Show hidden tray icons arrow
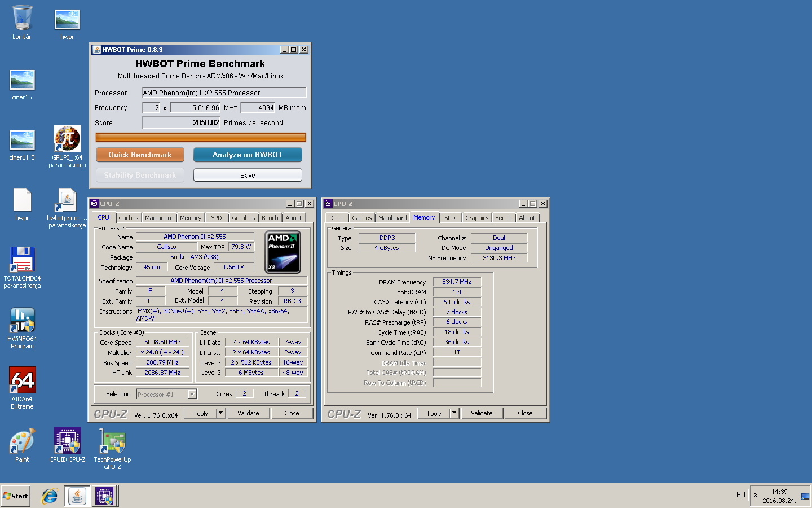This screenshot has width=812, height=508. (755, 496)
